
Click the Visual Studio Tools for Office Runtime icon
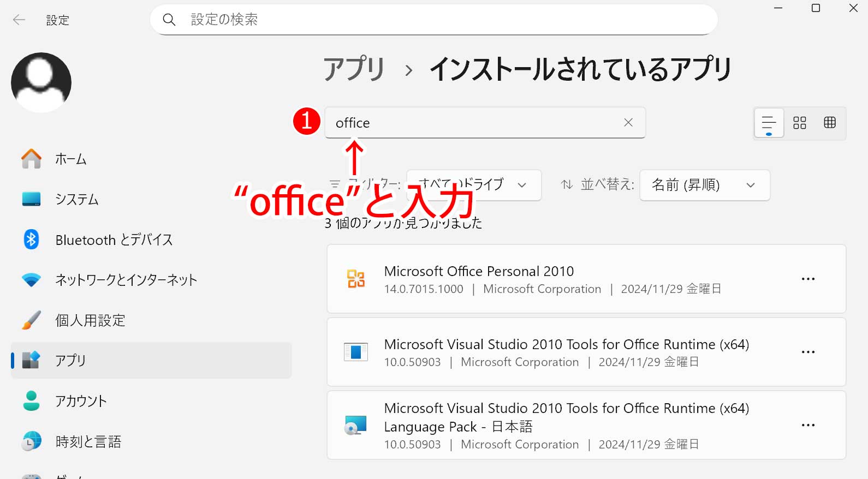(x=356, y=352)
